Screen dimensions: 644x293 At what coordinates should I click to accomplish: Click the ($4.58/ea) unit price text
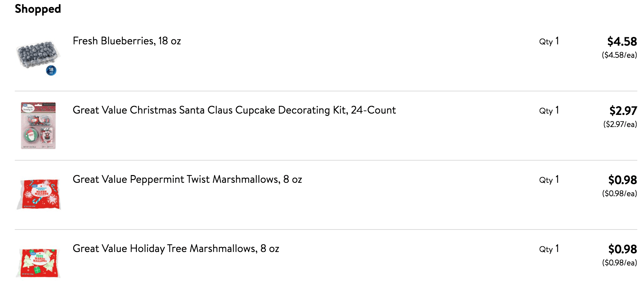(x=619, y=55)
